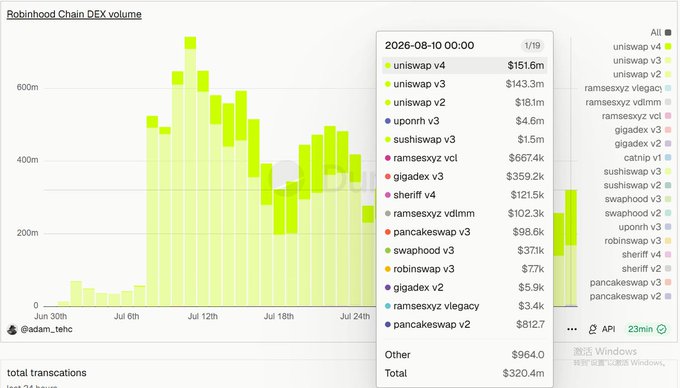Select the pancakeswap v2 $812.7 tooltip row
The height and width of the screenshot is (388, 680).
tap(464, 325)
